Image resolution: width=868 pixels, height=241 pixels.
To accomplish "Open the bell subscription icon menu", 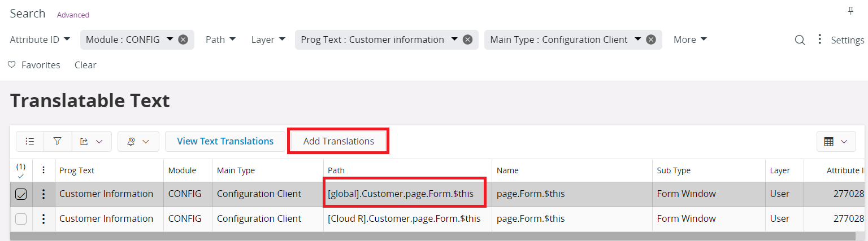I will [x=138, y=142].
